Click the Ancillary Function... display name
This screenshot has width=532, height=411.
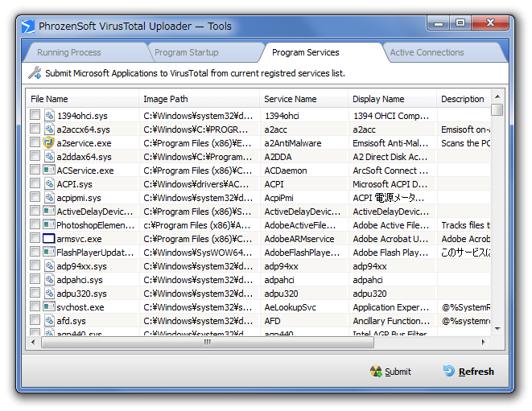click(391, 321)
